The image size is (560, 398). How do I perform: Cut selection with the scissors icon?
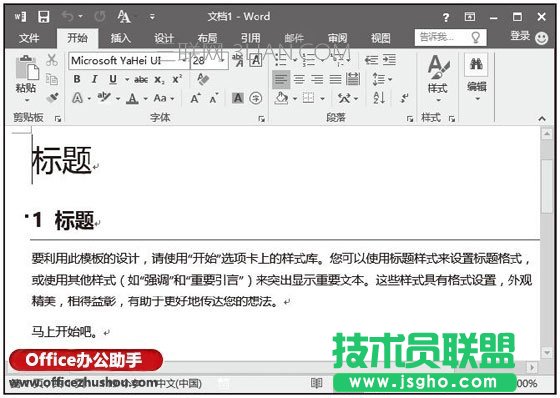tap(52, 60)
